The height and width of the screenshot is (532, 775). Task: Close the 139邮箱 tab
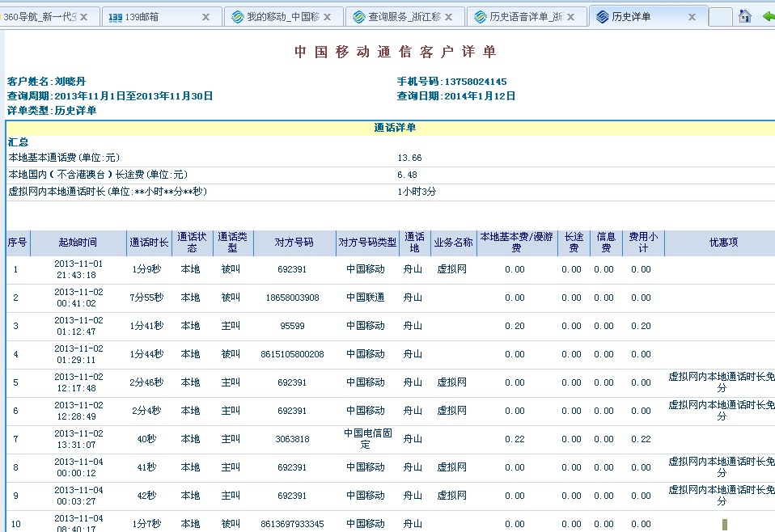point(205,16)
